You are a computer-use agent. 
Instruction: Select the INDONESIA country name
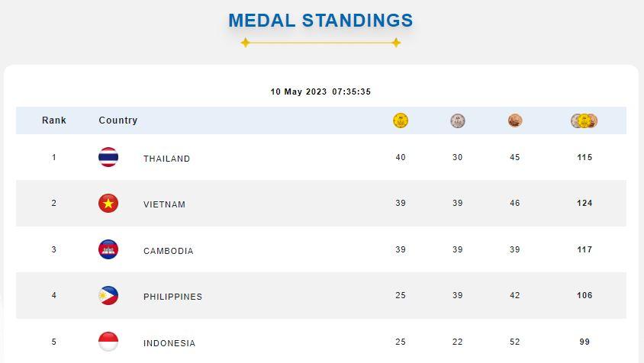tap(169, 343)
